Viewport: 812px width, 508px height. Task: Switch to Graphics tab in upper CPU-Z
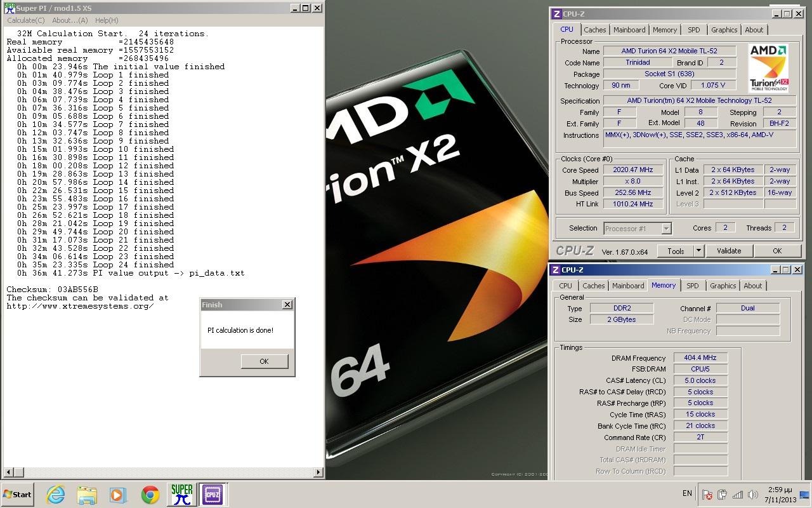point(724,30)
